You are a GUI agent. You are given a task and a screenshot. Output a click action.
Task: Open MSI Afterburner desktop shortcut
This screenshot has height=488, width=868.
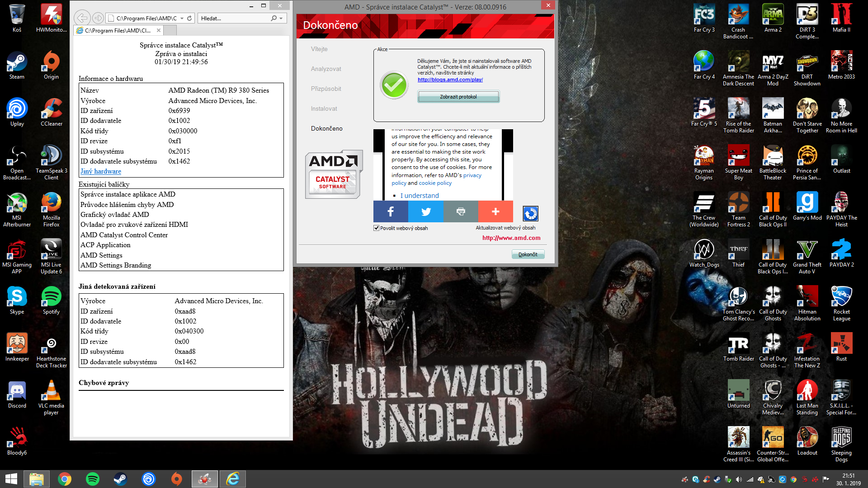click(x=17, y=210)
